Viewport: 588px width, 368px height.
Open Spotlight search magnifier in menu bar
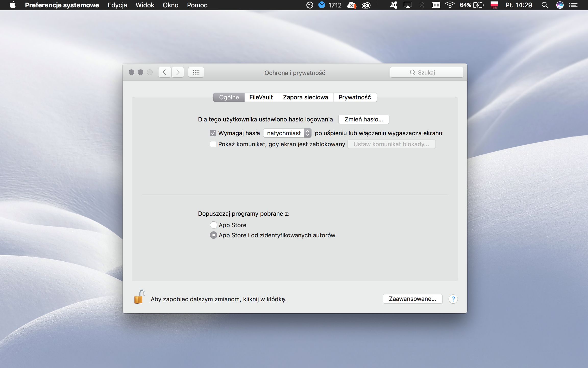coord(545,5)
